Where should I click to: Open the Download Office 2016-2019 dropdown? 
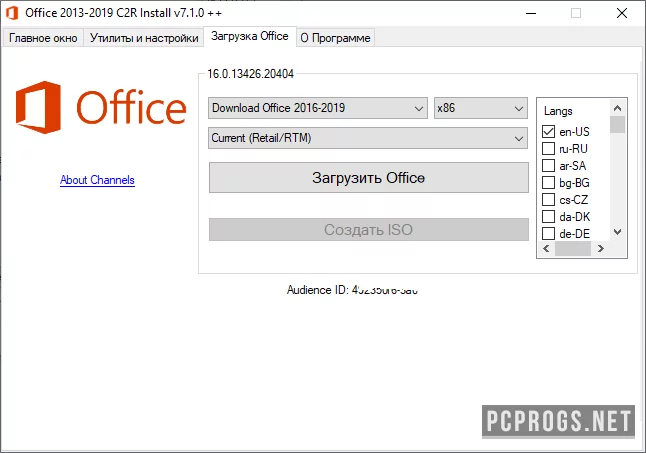pyautogui.click(x=318, y=108)
